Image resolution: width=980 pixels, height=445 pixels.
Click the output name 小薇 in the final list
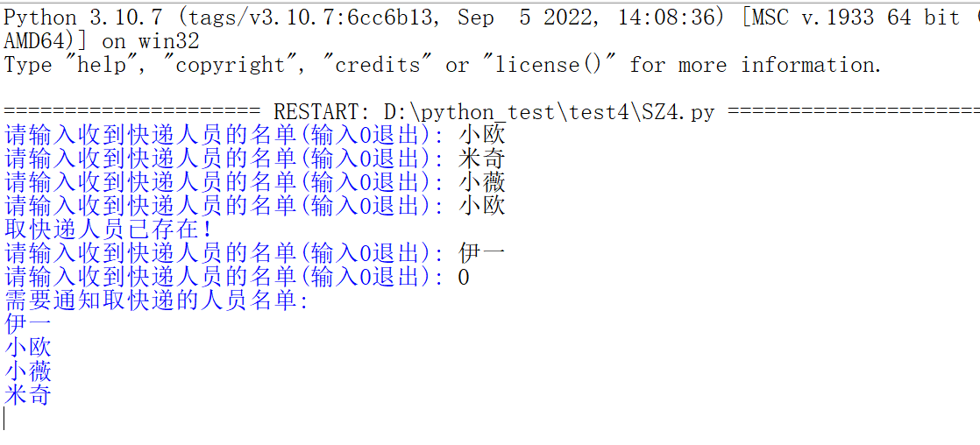[x=28, y=371]
